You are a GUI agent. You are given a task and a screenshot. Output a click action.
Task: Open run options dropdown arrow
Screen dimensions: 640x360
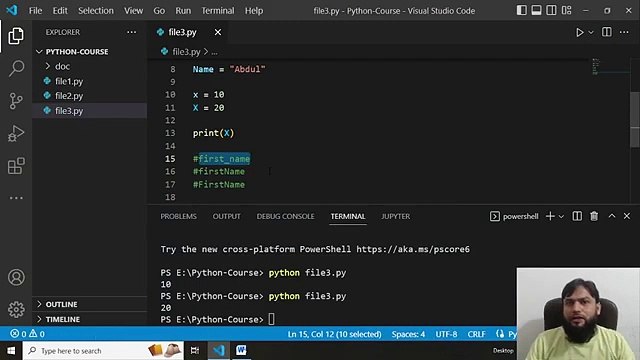click(591, 32)
